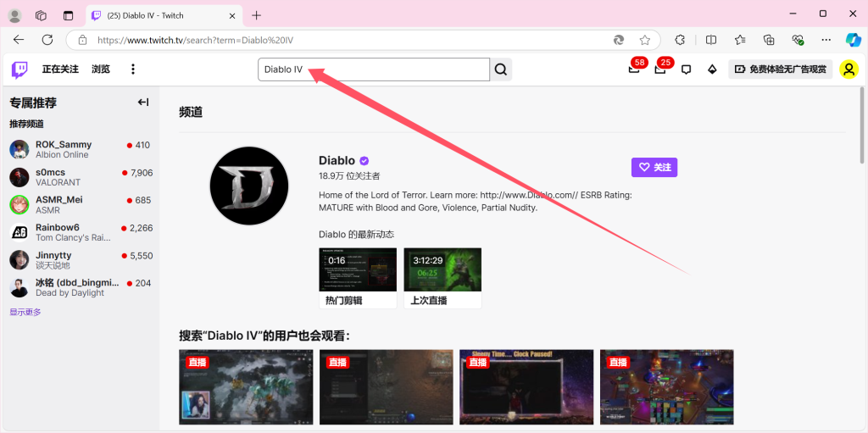Refresh the page with reload icon
The height and width of the screenshot is (433, 868).
(47, 40)
